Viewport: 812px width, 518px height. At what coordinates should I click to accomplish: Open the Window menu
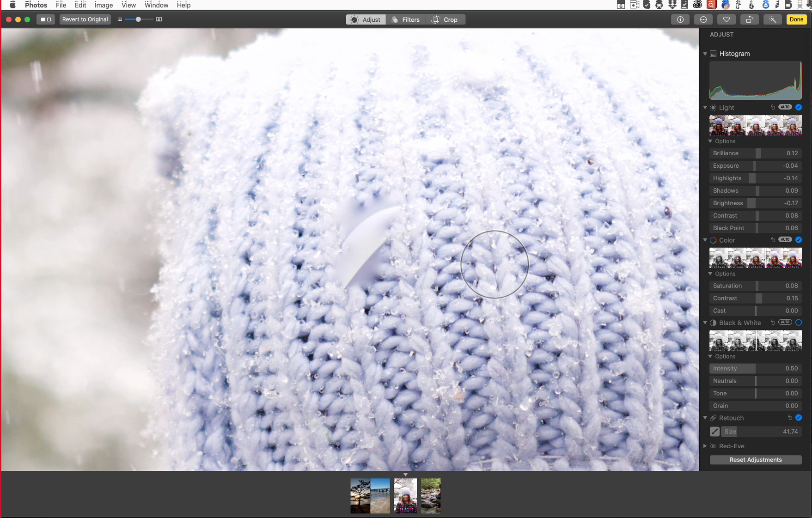coord(156,5)
